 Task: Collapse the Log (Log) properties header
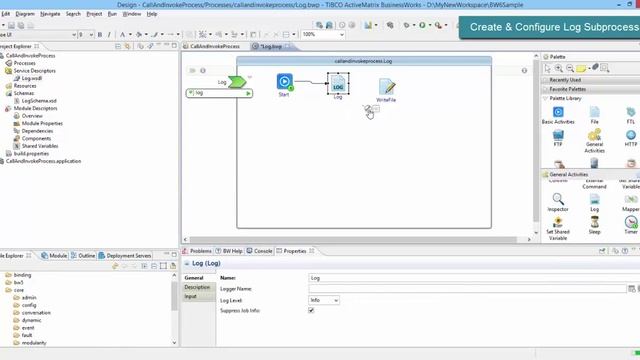pyautogui.click(x=187, y=264)
